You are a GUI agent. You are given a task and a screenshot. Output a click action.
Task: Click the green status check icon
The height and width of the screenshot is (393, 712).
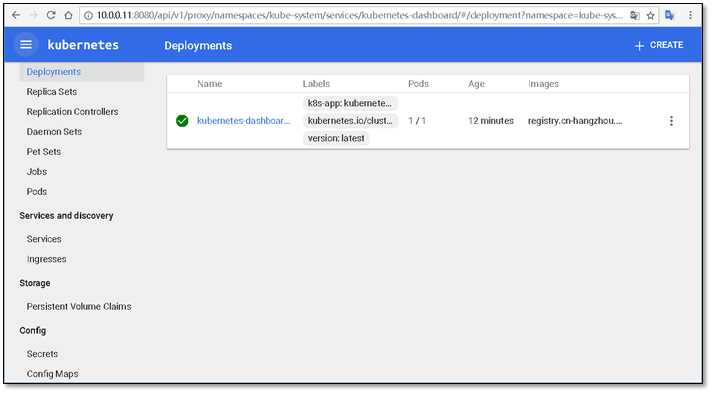pos(182,121)
